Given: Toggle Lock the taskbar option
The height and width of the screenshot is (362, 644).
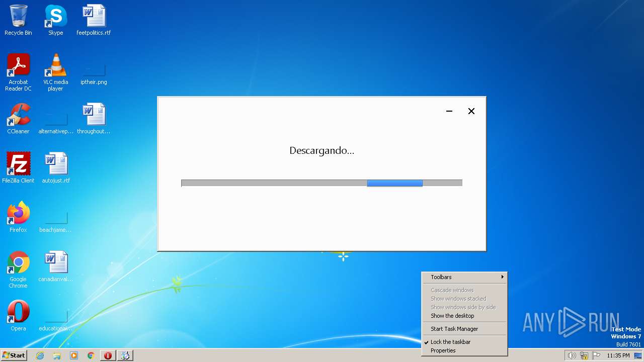Looking at the screenshot, I should click(x=464, y=342).
